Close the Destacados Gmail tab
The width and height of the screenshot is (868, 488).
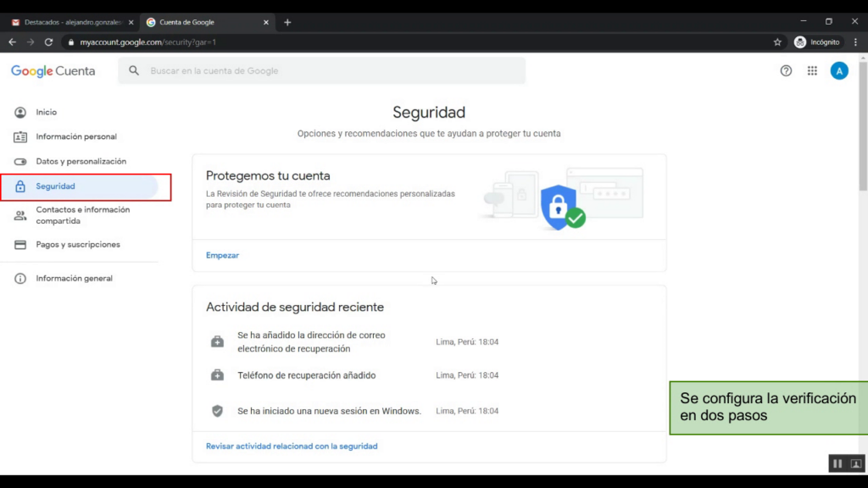click(x=131, y=22)
